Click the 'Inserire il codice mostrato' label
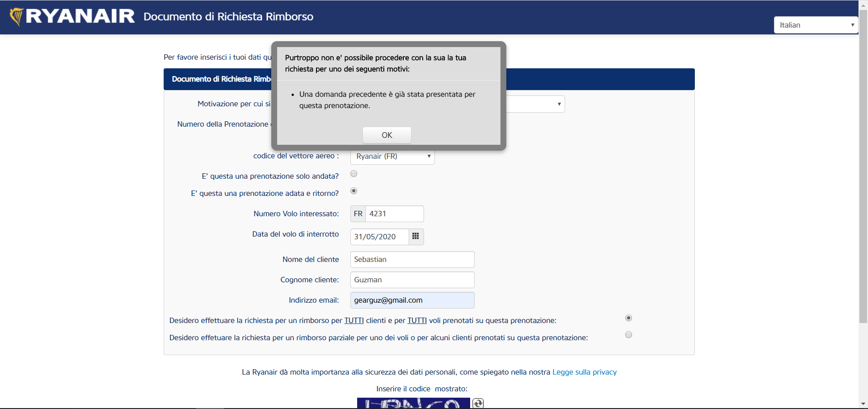The height and width of the screenshot is (409, 868). tap(422, 389)
